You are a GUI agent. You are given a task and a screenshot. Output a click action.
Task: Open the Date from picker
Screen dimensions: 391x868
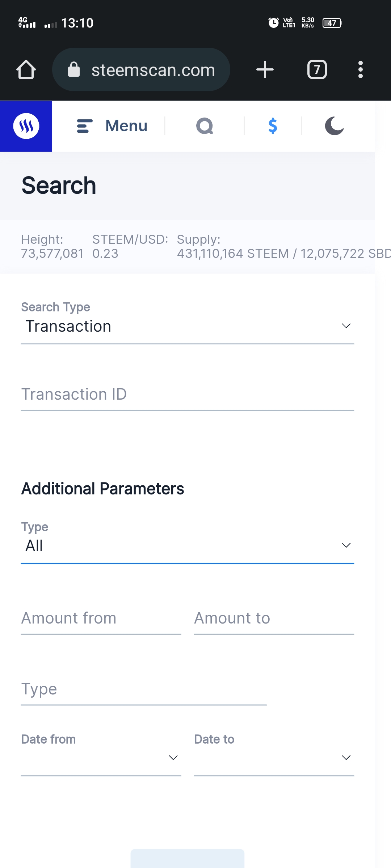pyautogui.click(x=101, y=758)
